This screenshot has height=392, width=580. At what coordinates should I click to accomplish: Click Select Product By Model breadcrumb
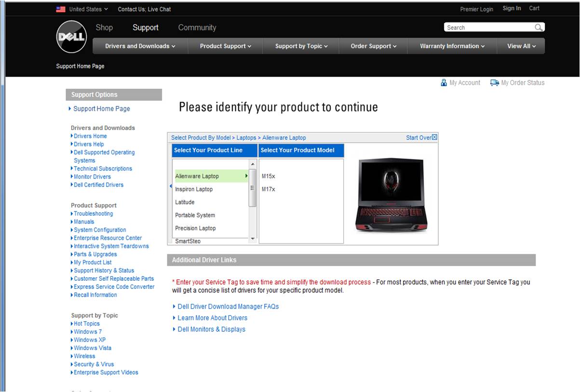201,138
